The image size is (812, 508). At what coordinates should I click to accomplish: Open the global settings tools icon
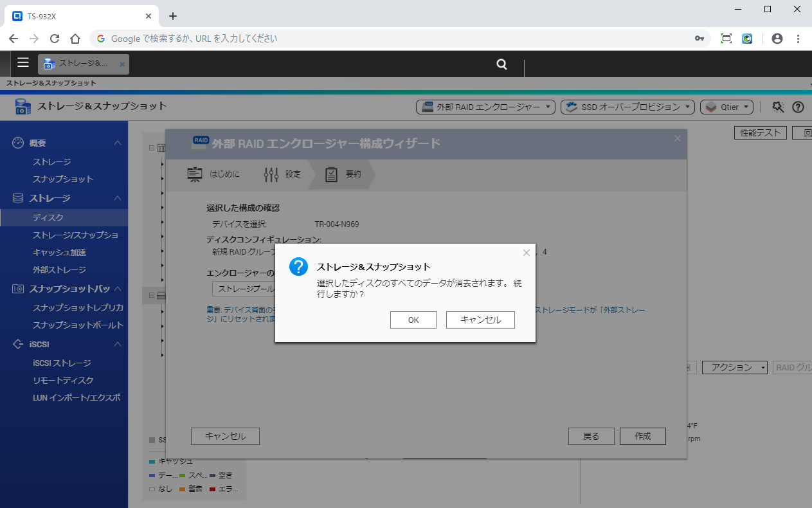coord(778,107)
